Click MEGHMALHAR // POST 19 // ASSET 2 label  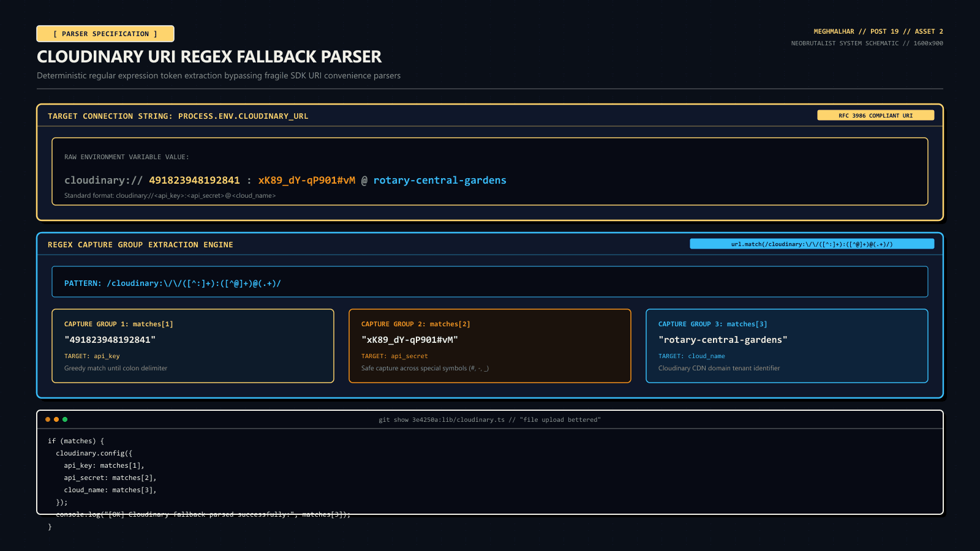pos(878,31)
